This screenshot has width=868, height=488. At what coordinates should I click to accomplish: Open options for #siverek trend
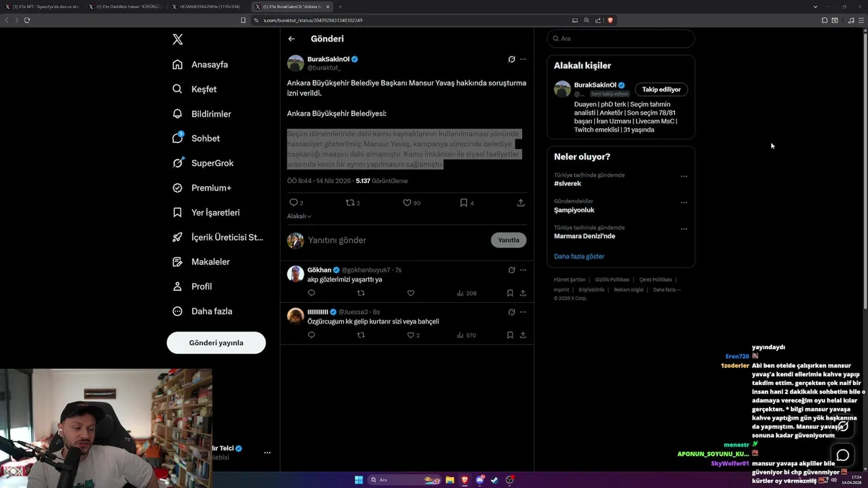click(x=684, y=176)
